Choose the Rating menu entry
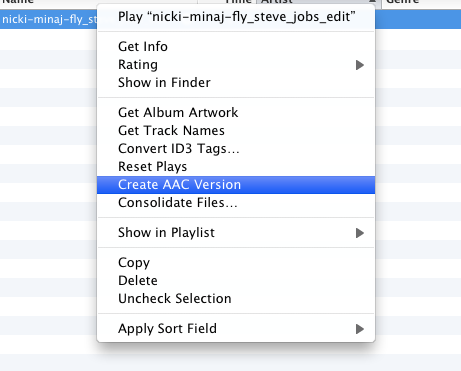This screenshot has height=371, width=461. coord(236,65)
